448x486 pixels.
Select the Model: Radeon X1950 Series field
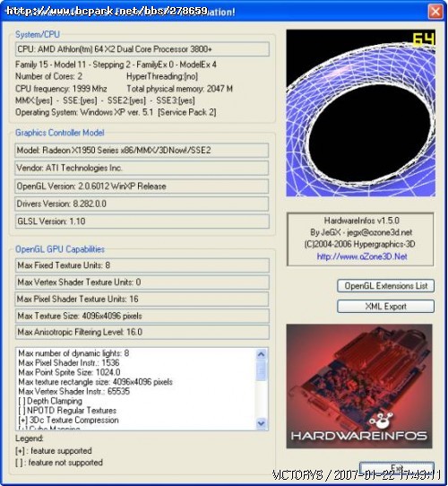tap(142, 151)
